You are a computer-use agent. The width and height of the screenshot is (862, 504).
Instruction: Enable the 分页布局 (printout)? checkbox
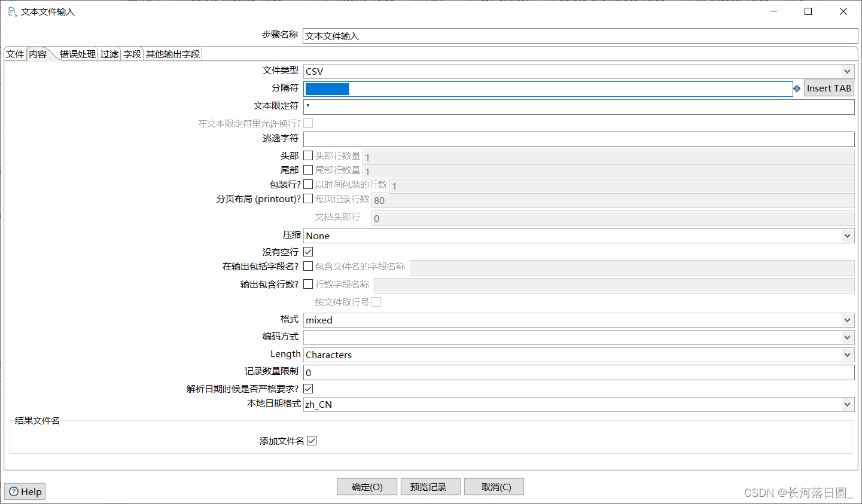(x=308, y=198)
